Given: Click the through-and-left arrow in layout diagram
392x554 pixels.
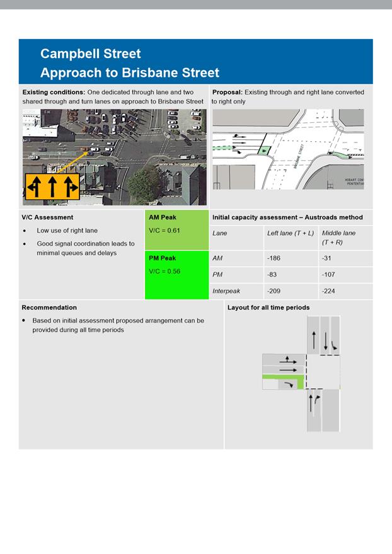Looking at the screenshot, I should [x=288, y=360].
